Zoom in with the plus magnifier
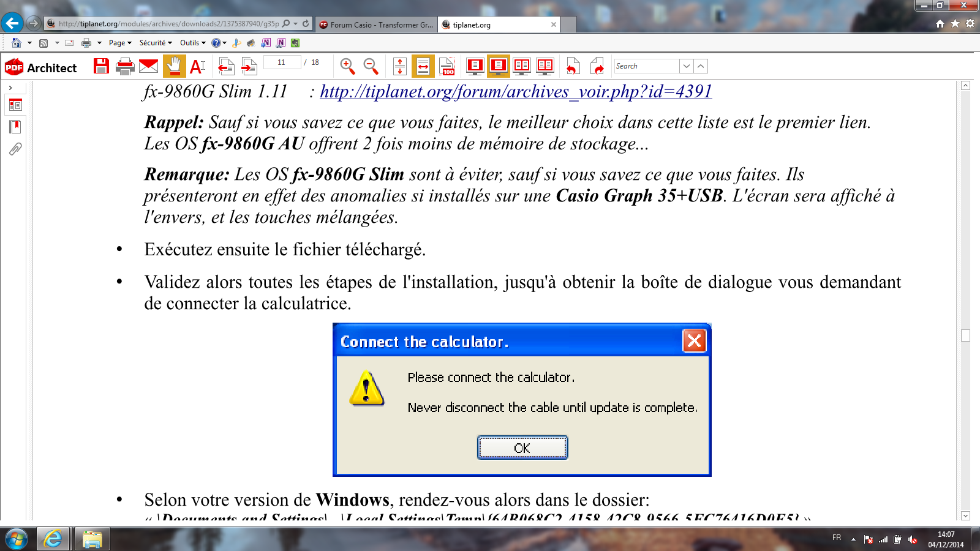 click(347, 66)
